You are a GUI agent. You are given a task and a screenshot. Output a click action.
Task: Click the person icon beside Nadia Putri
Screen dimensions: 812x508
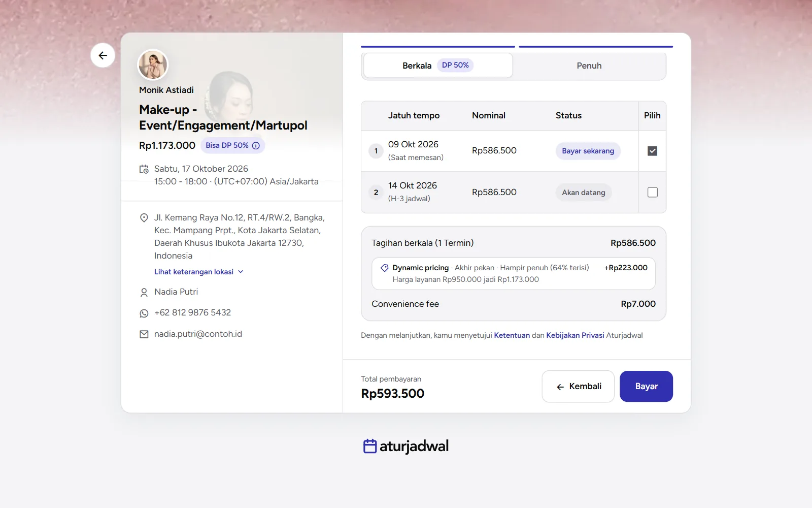(144, 293)
